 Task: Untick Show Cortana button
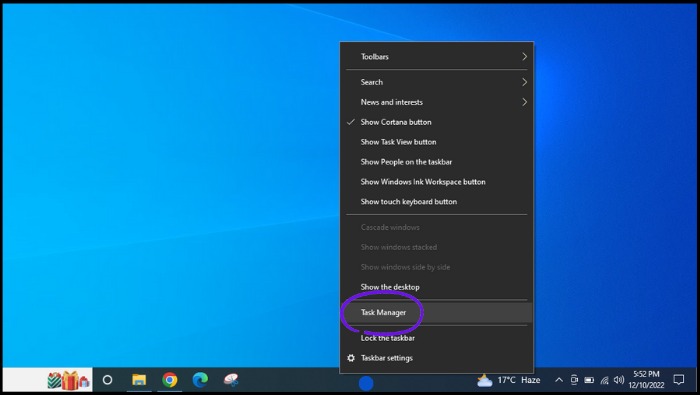click(x=437, y=122)
